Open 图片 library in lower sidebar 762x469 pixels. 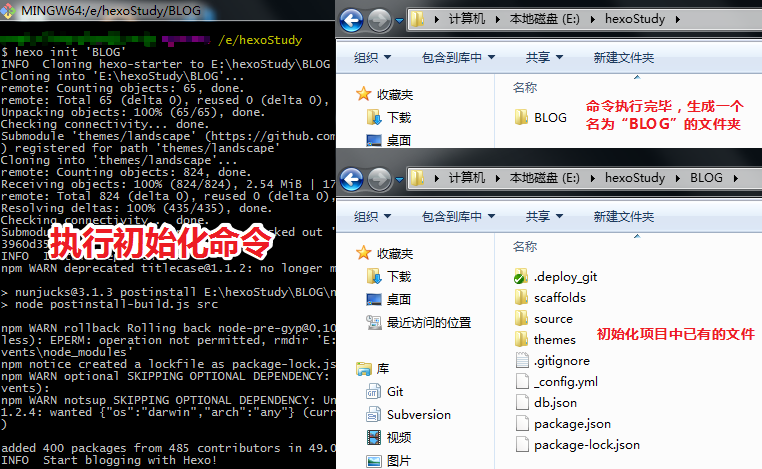point(389,460)
